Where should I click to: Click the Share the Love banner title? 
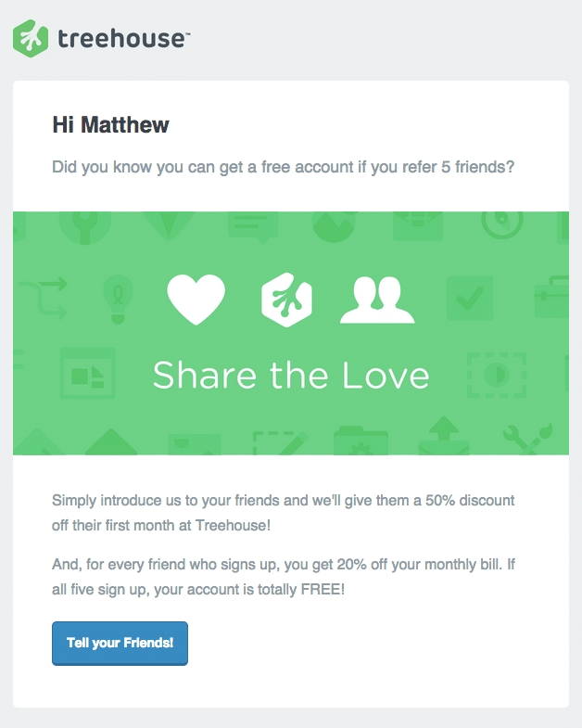click(291, 375)
